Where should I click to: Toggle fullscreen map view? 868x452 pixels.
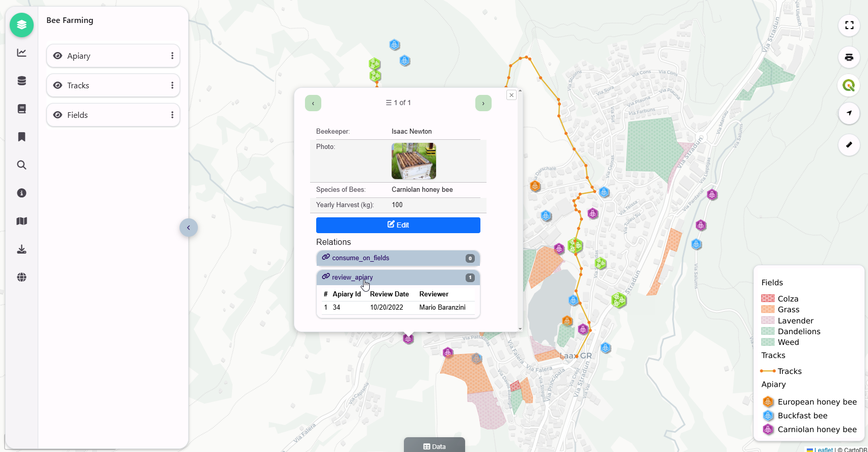click(849, 25)
